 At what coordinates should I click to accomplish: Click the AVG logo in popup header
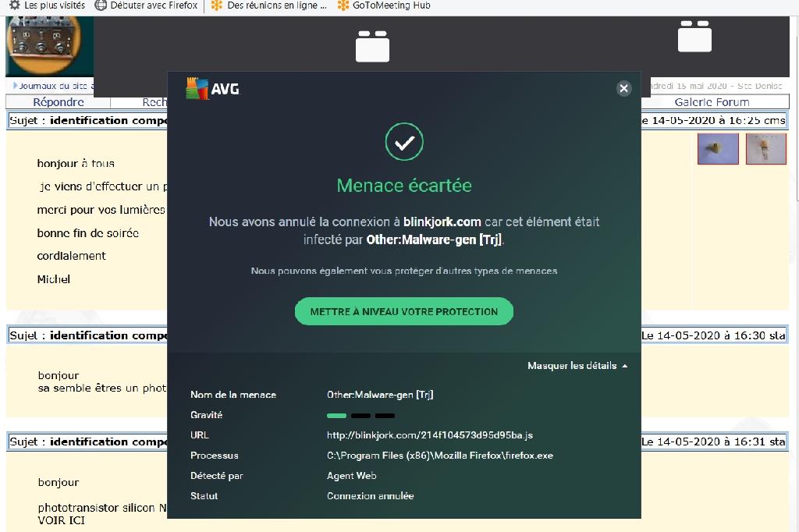click(212, 89)
